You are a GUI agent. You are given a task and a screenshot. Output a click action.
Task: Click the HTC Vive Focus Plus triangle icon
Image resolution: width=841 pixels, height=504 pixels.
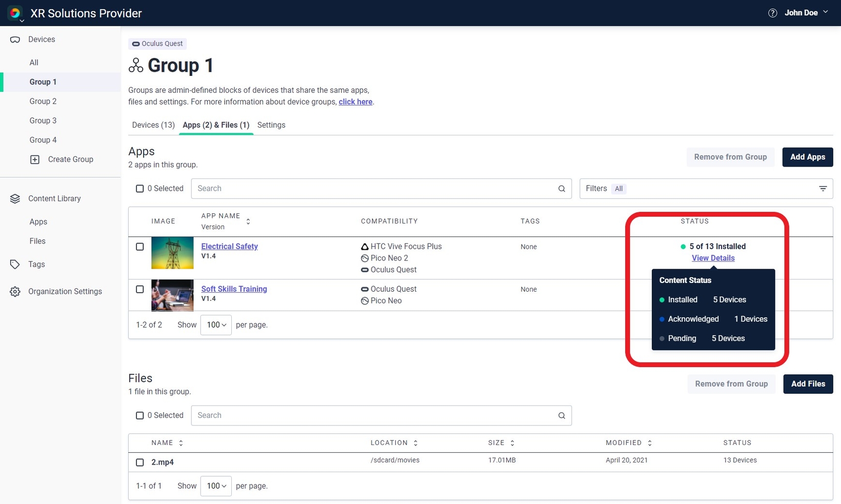[x=365, y=247]
